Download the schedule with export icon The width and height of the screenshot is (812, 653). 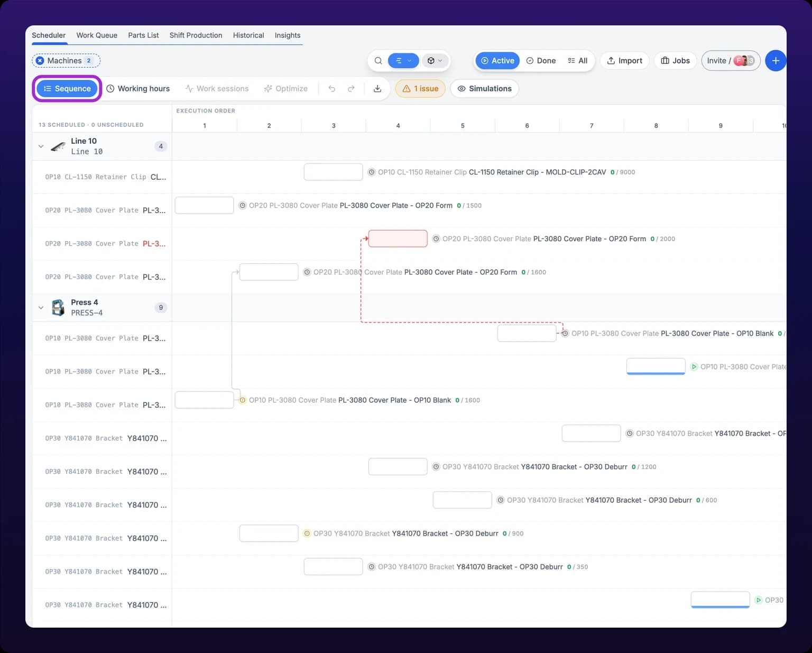pos(377,89)
